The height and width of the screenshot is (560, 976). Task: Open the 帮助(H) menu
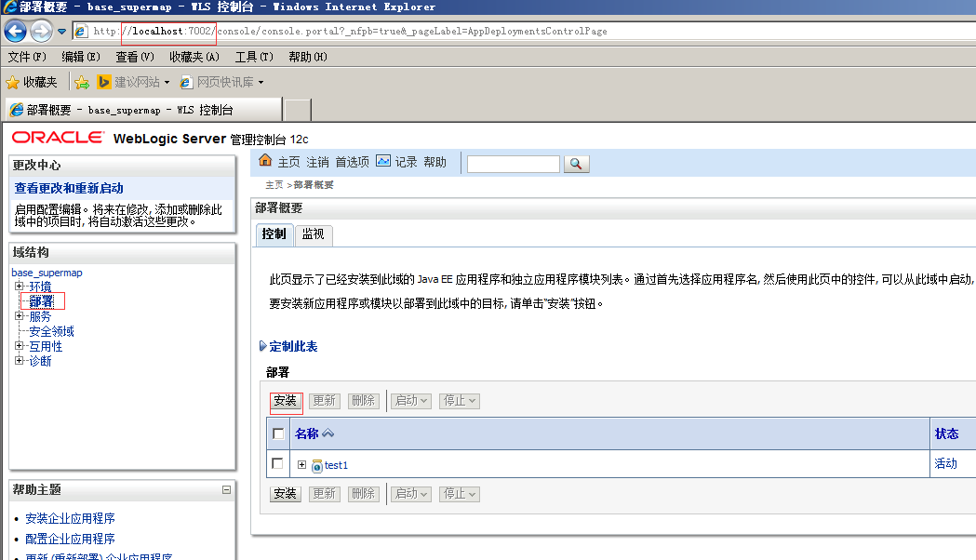point(307,57)
